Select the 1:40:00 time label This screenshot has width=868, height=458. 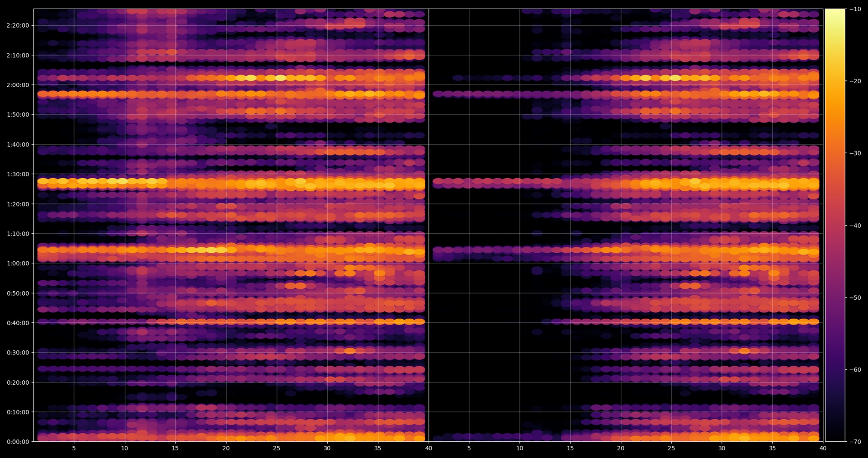click(18, 145)
